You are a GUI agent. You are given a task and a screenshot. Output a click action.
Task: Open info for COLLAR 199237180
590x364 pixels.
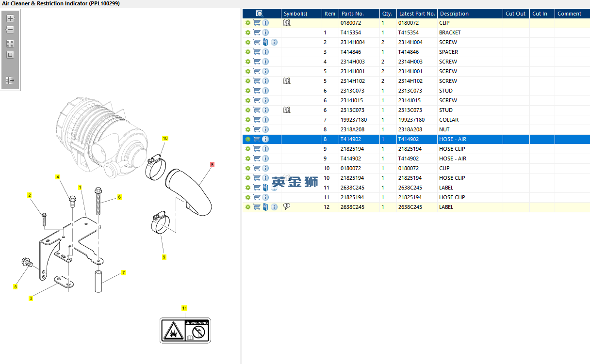tap(265, 120)
